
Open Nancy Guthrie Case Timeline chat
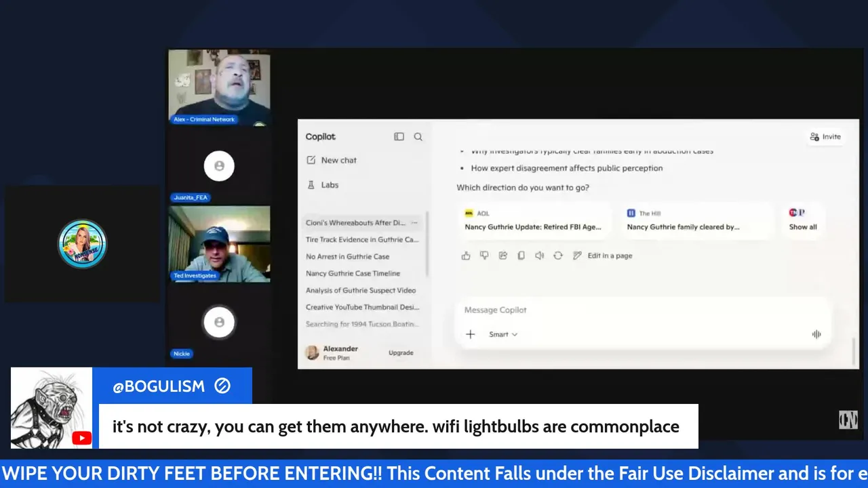pyautogui.click(x=353, y=274)
